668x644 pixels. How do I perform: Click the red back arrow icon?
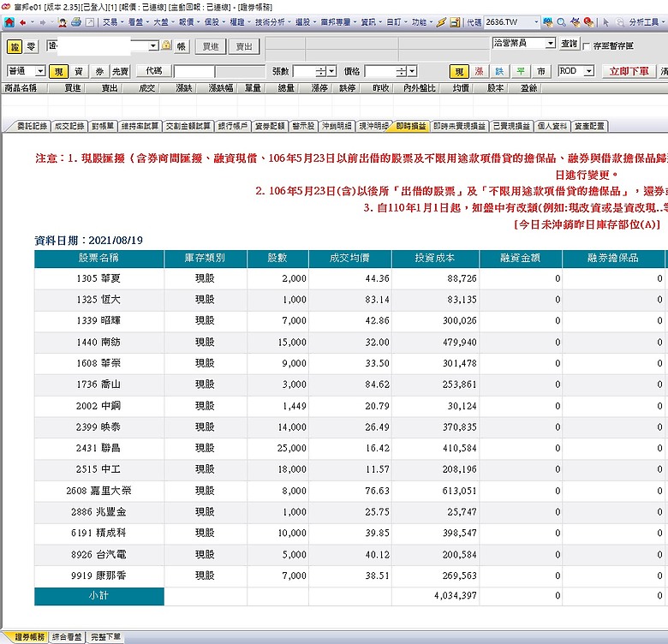(23, 22)
